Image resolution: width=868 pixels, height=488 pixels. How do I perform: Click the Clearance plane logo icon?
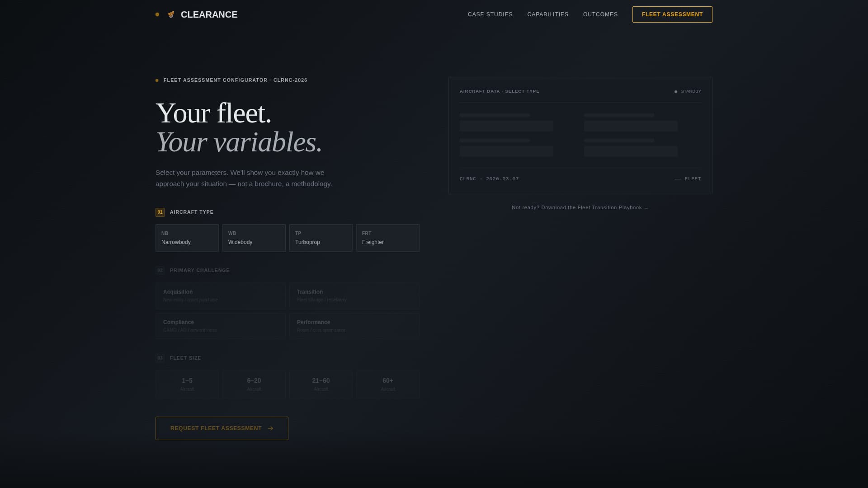tap(171, 14)
